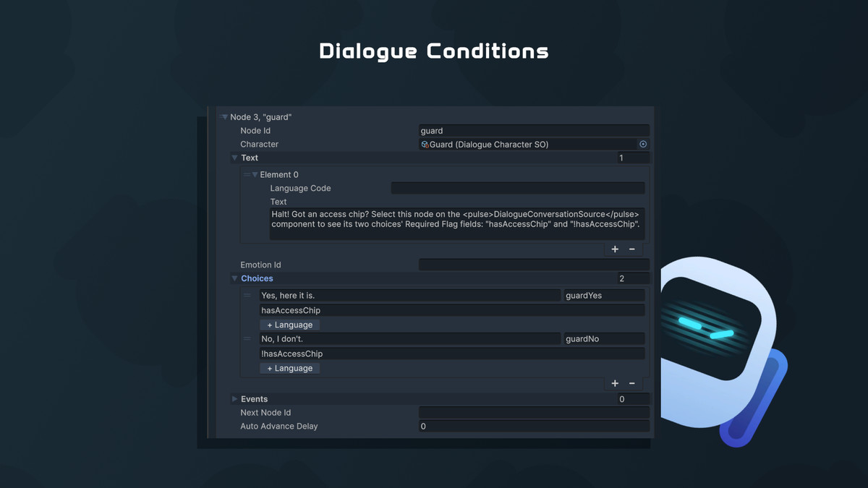Edit the dialogue text area starting "Halt!"
This screenshot has height=488, width=868.
click(x=457, y=224)
